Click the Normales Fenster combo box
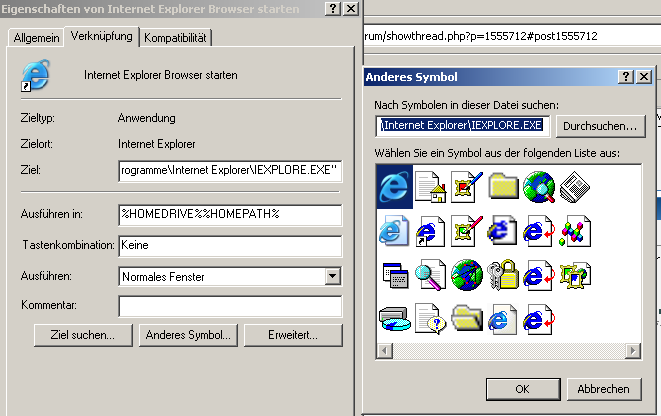The width and height of the screenshot is (661, 416). click(230, 276)
